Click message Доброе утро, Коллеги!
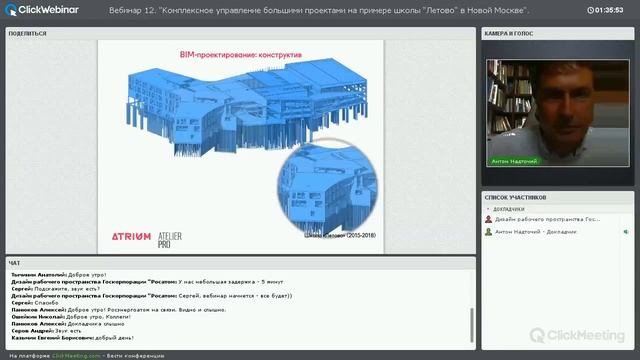Screen dimensions: 640x360 (98, 317)
